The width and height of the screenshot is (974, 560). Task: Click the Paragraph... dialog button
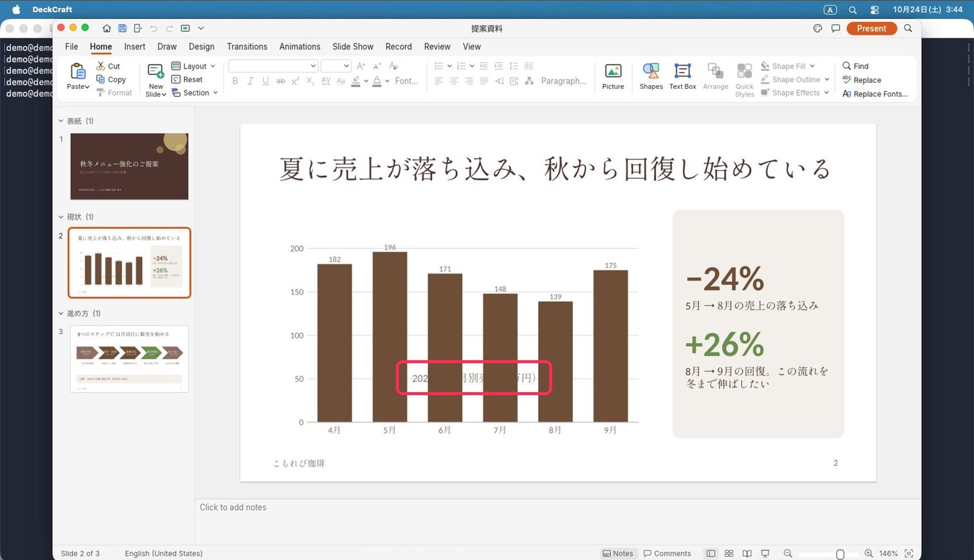[x=564, y=80]
